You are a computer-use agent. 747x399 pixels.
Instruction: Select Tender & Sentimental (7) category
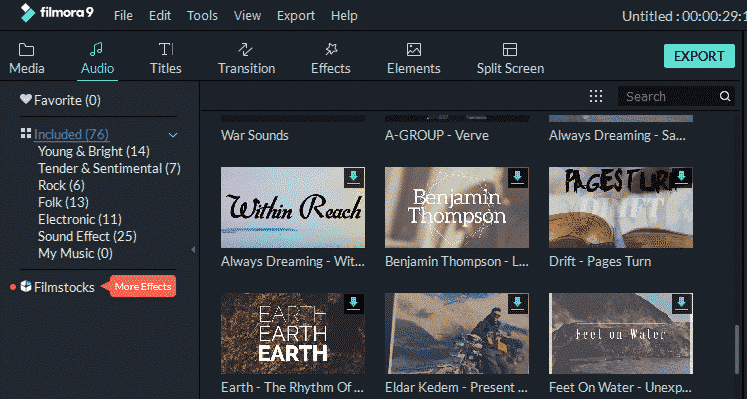[109, 169]
